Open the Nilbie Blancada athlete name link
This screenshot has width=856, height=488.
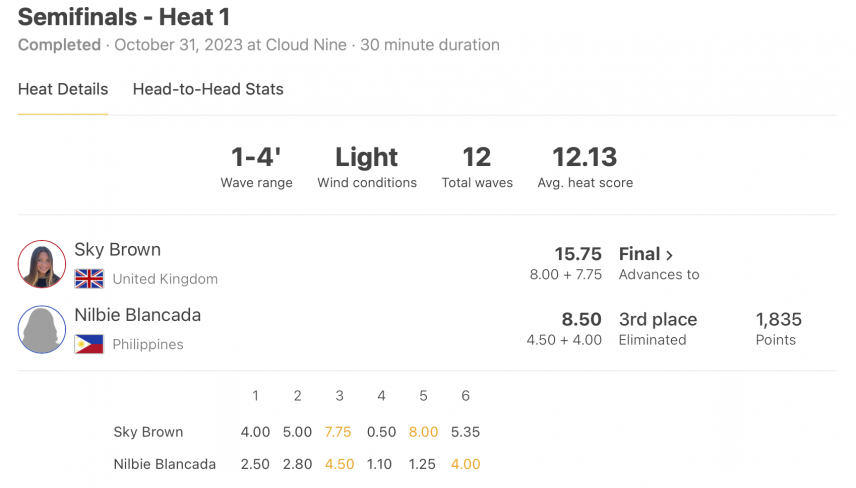[x=138, y=315]
